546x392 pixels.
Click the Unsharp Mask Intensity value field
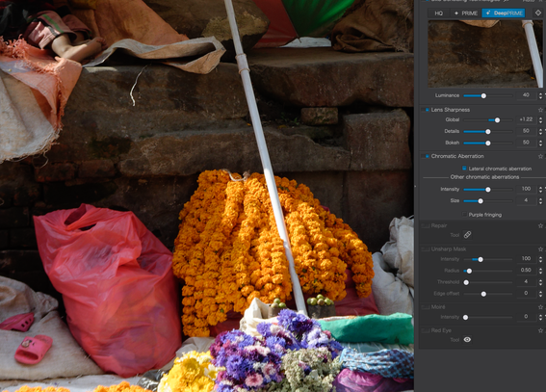point(526,259)
